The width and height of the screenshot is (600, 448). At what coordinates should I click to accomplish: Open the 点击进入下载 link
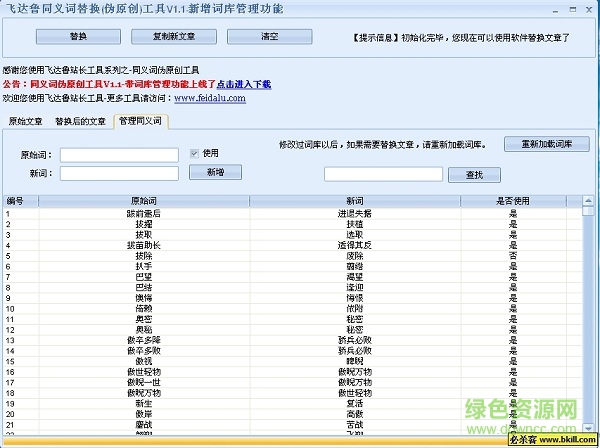click(244, 84)
